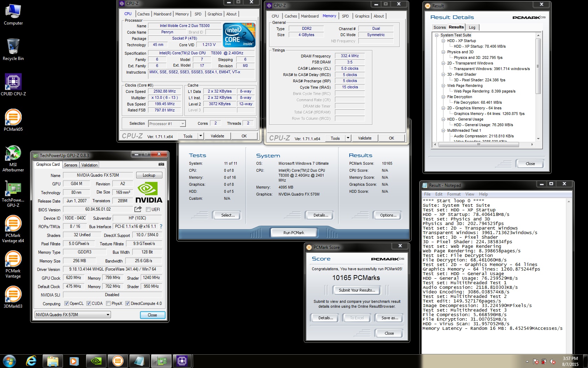Toggle the CUDA checkbox in GPU-Z
This screenshot has width=588, height=368.
89,304
